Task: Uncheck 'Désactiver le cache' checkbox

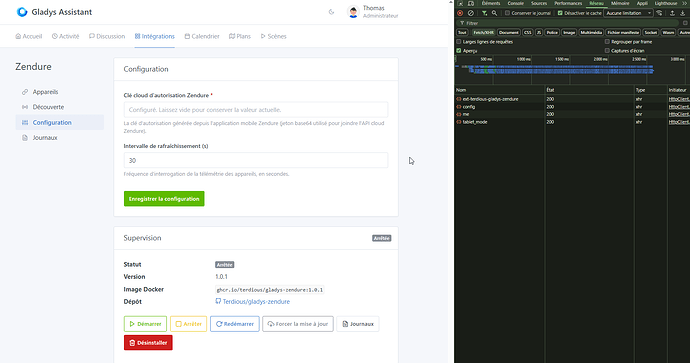Action: pyautogui.click(x=560, y=13)
